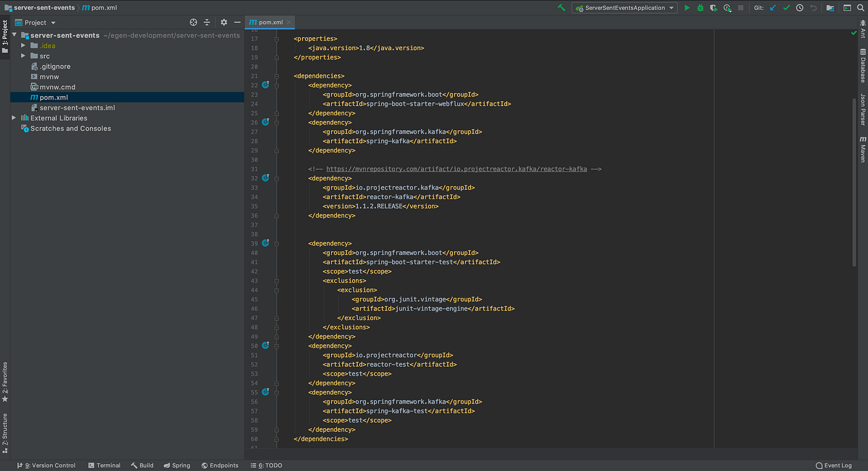The image size is (868, 471).
Task: Start the Debug bug icon in the toolbar
Action: [x=701, y=7]
